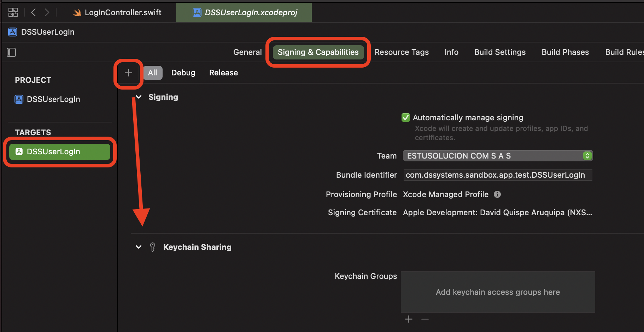Open the Signing & Capabilities tab
Image resolution: width=644 pixels, height=332 pixels.
[318, 52]
